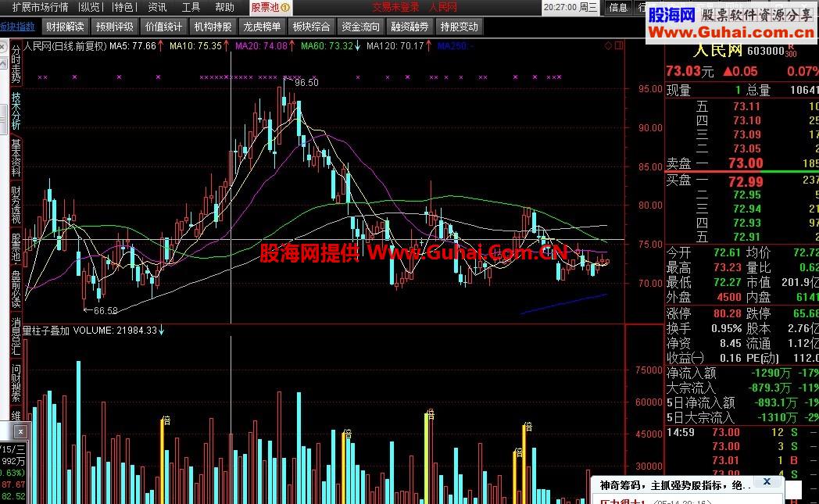Click the stock code 603000

pos(766,51)
